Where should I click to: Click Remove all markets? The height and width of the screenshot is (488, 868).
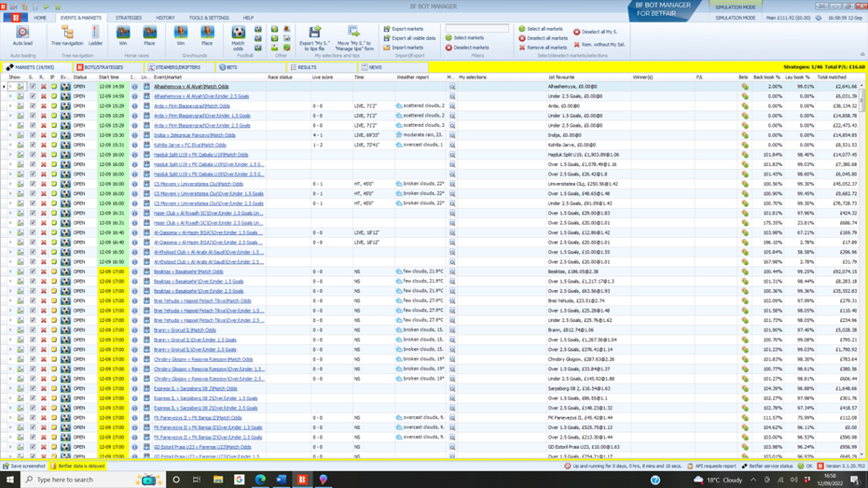coord(543,48)
